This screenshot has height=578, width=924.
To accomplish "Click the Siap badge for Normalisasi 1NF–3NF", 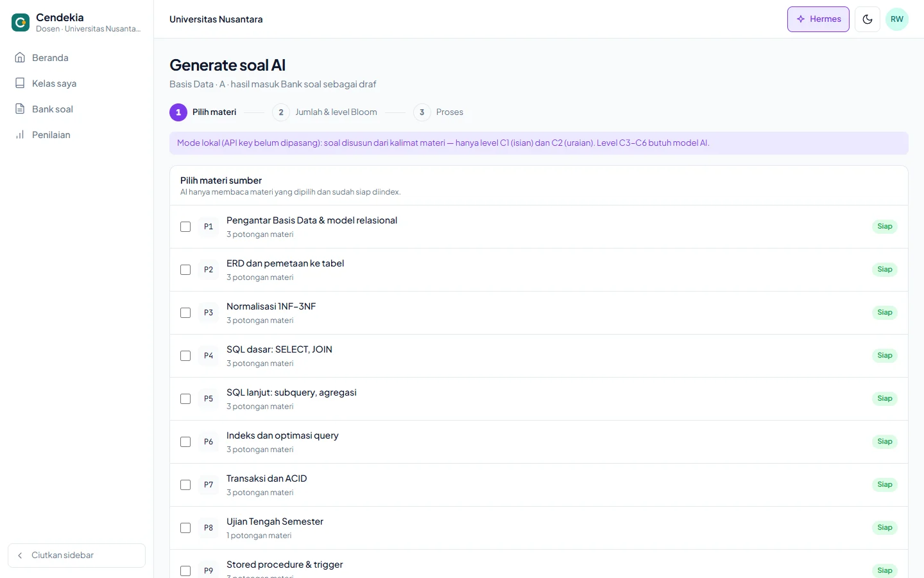I will pos(885,313).
